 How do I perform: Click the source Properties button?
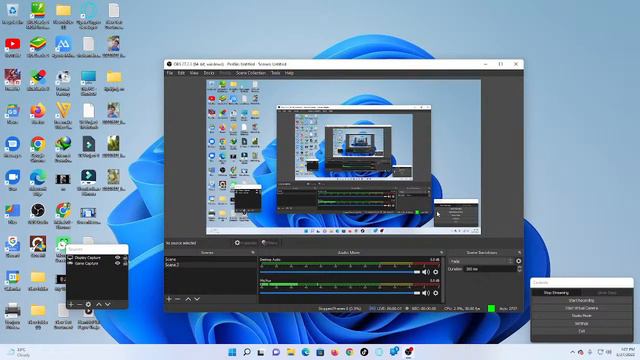[245, 243]
